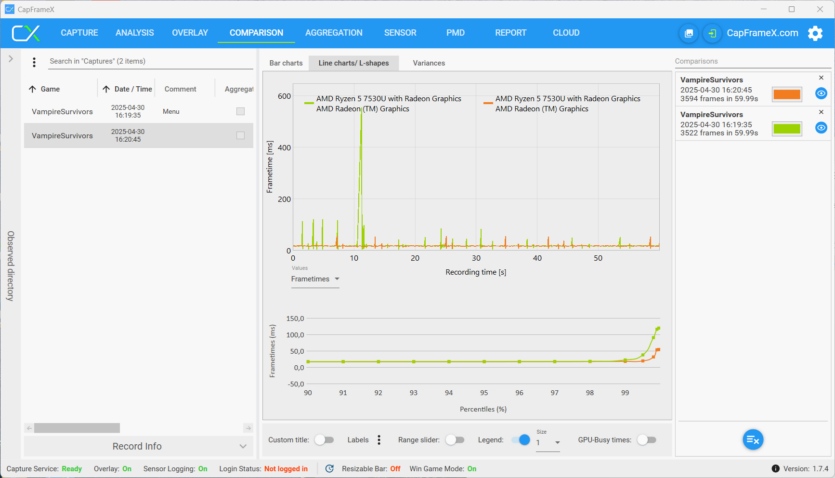Screen dimensions: 835x478
Task: Click the green color swatch
Action: click(x=787, y=128)
